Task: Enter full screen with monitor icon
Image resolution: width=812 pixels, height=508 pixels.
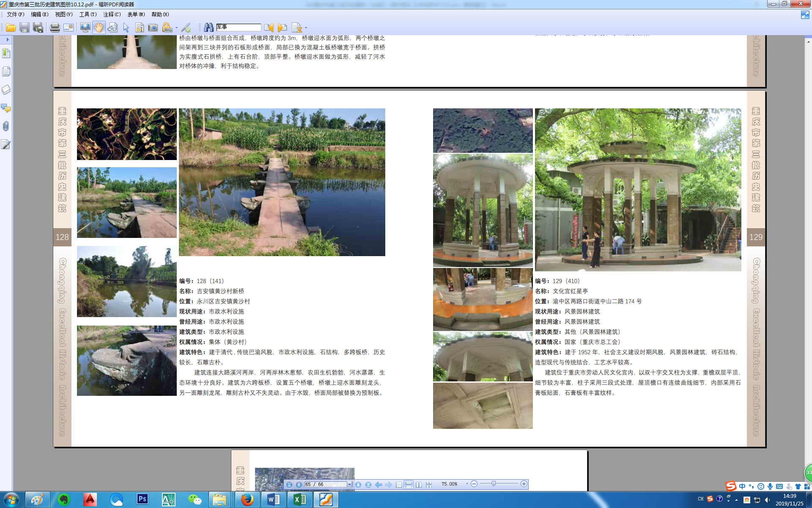Action: (85, 28)
